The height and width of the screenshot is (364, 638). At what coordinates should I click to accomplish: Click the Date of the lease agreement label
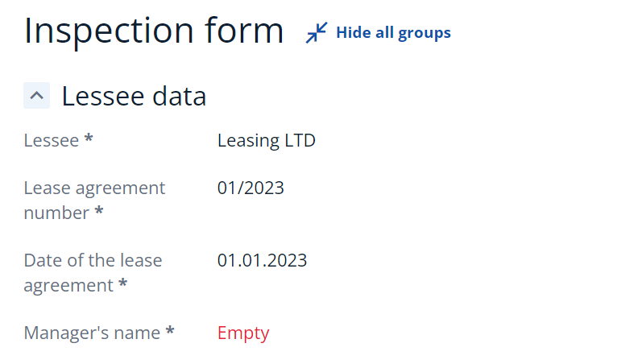[x=93, y=273]
